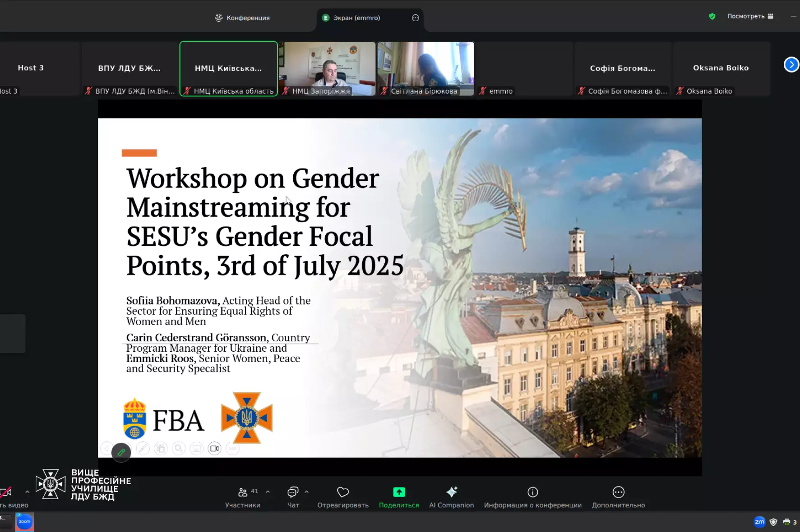This screenshot has width=800, height=532.
Task: Select the ВПУ ЛДУ БЖД participant tile
Action: (129, 69)
